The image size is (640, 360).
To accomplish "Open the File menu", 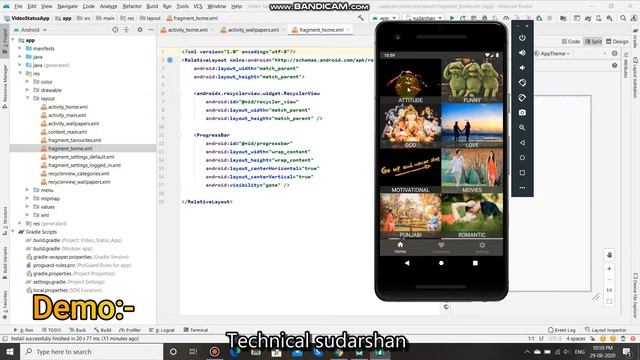I will coord(18,7).
